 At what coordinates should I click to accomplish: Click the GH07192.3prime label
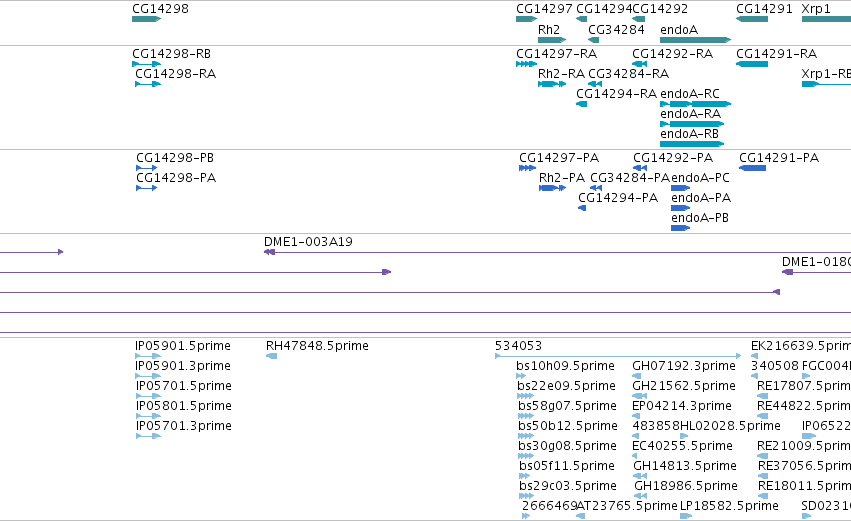click(x=684, y=366)
